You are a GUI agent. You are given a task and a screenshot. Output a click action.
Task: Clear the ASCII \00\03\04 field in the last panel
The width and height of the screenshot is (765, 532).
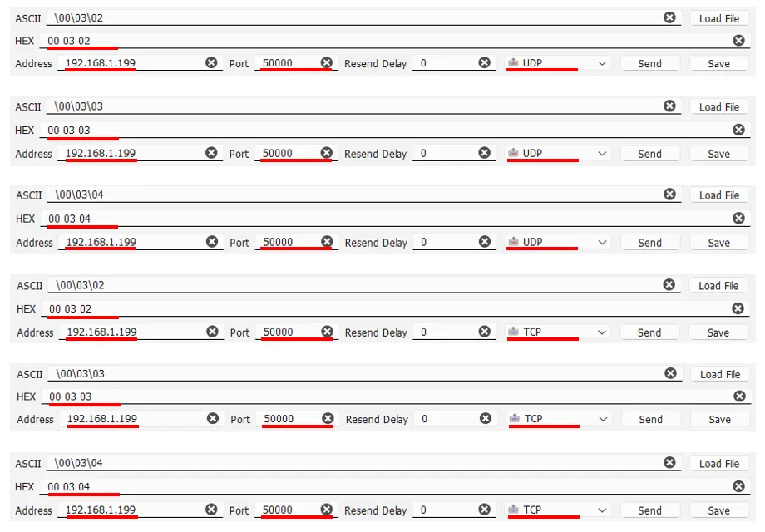pos(669,462)
